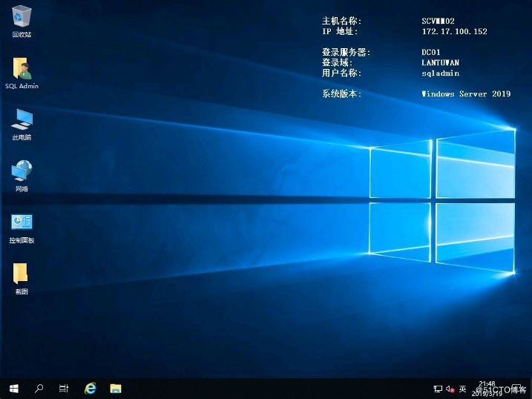Click the IP address 172.17.100.152

[454, 32]
